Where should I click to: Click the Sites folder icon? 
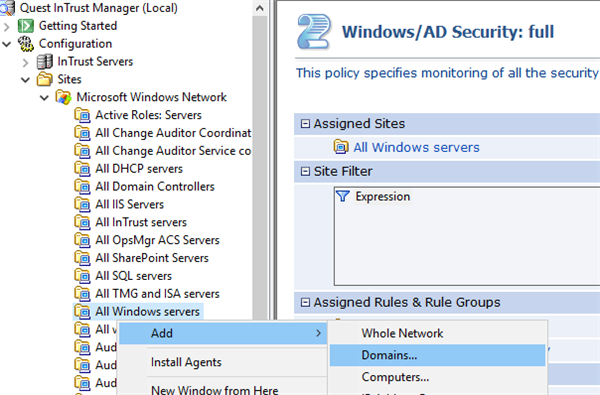tap(44, 79)
